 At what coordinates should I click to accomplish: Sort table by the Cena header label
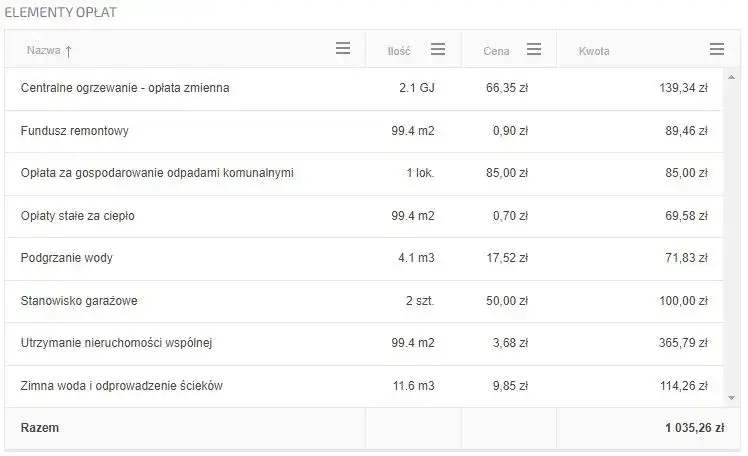496,50
